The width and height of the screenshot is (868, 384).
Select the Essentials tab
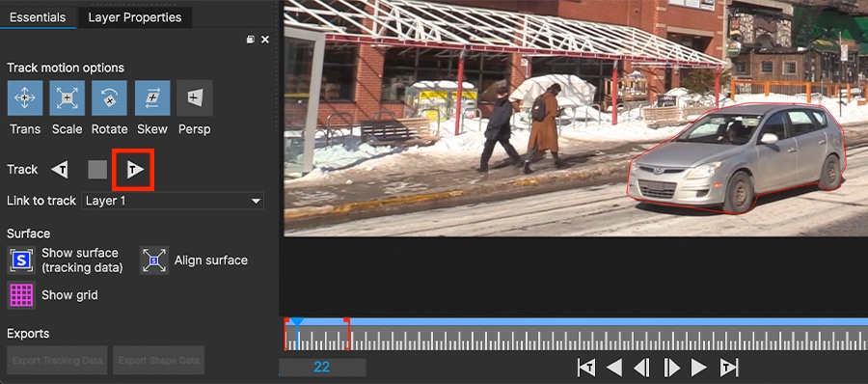pos(38,17)
